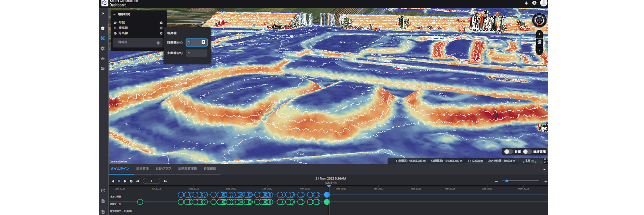Open settings gear for 勾配 layer
This screenshot has height=215, width=644.
click(161, 23)
